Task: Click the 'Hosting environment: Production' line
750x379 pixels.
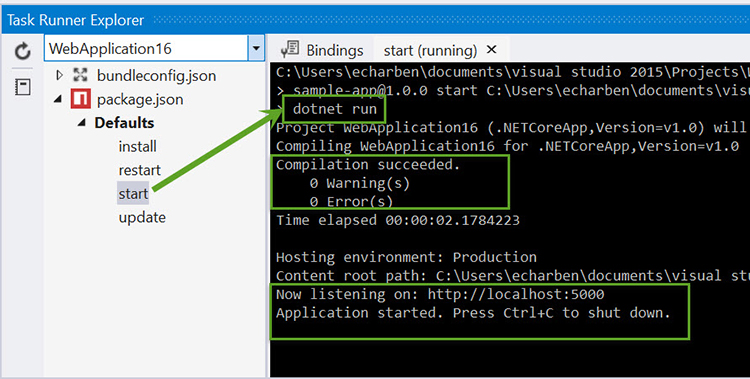Action: pyautogui.click(x=406, y=257)
